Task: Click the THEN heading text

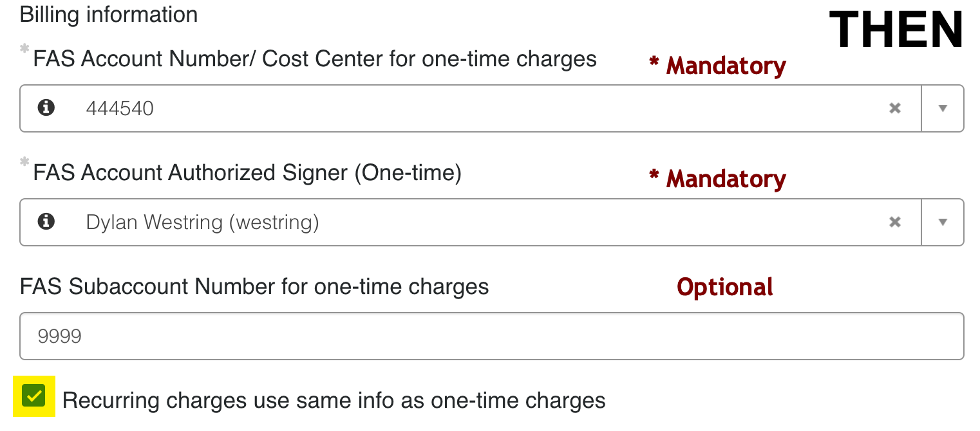Action: pos(896,30)
